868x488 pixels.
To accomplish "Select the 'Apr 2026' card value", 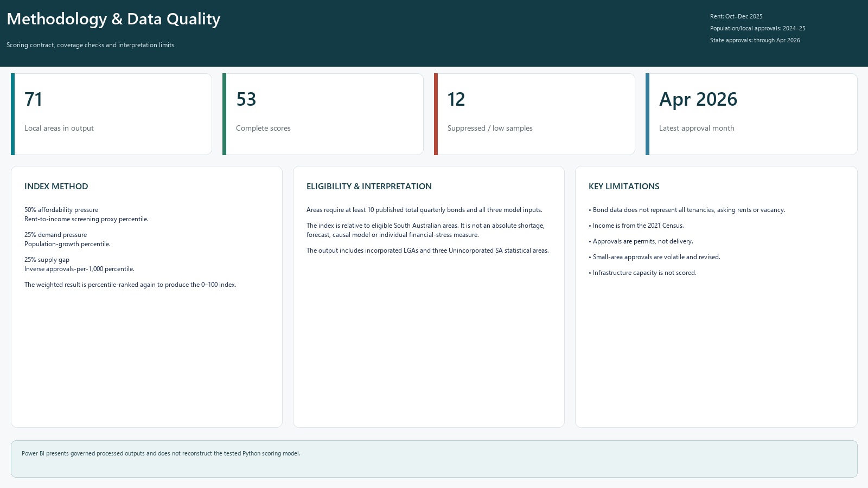I will pyautogui.click(x=698, y=99).
